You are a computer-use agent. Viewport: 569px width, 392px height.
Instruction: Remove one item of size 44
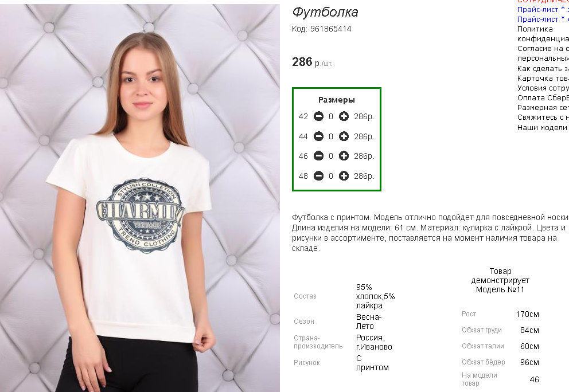pyautogui.click(x=318, y=136)
